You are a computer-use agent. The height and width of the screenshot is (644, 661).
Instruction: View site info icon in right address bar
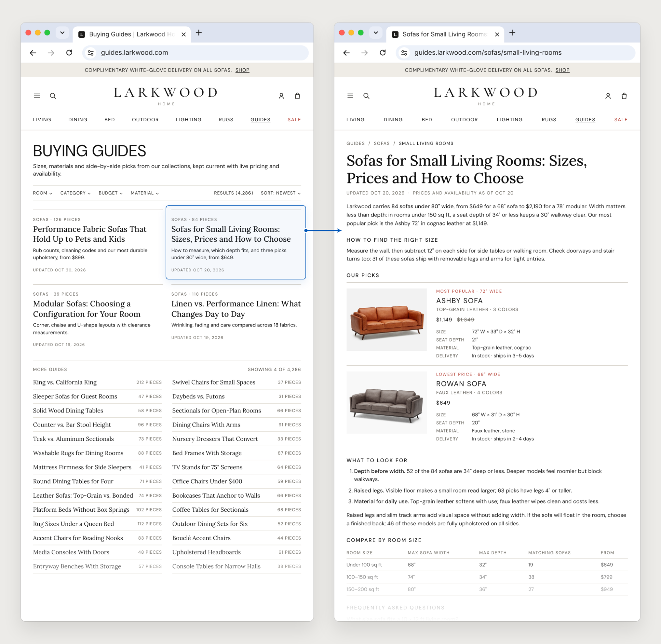[404, 53]
